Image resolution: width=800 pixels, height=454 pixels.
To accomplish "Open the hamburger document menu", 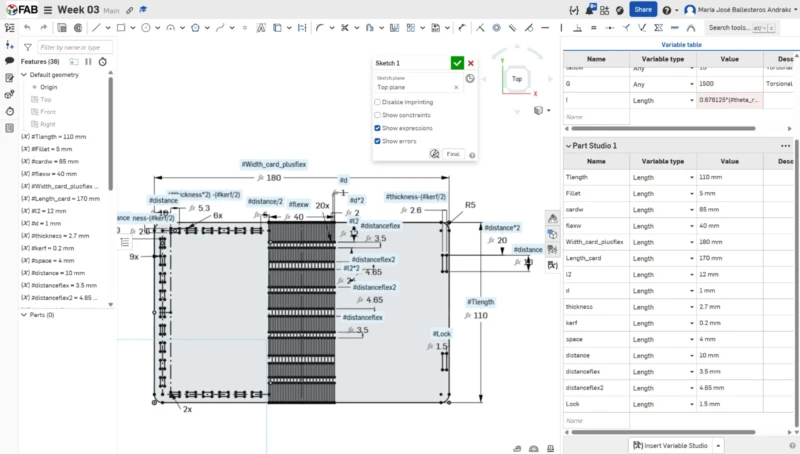I will tap(47, 10).
